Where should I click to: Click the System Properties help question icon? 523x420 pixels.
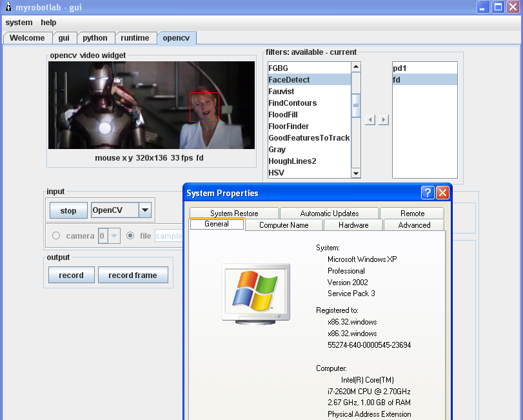[x=428, y=193]
